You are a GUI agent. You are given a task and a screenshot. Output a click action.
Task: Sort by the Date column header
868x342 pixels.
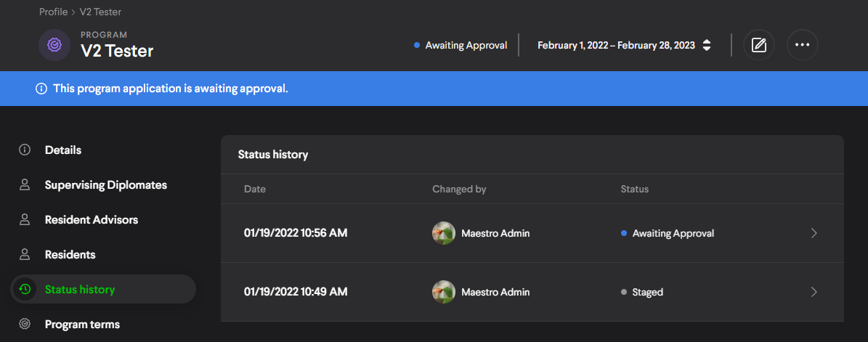click(x=255, y=189)
